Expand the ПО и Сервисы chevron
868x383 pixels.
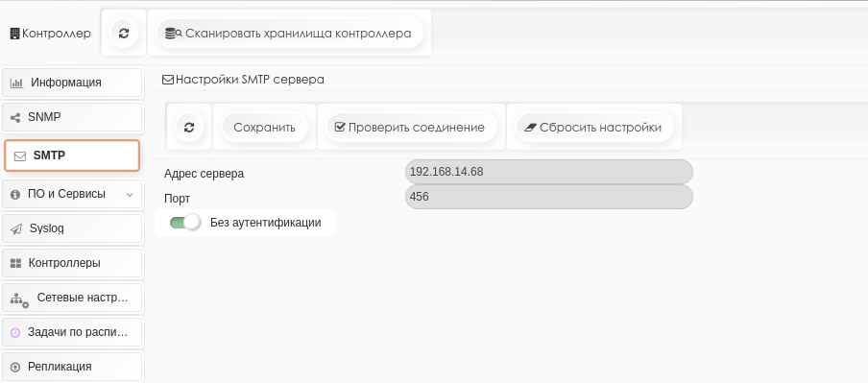(130, 195)
